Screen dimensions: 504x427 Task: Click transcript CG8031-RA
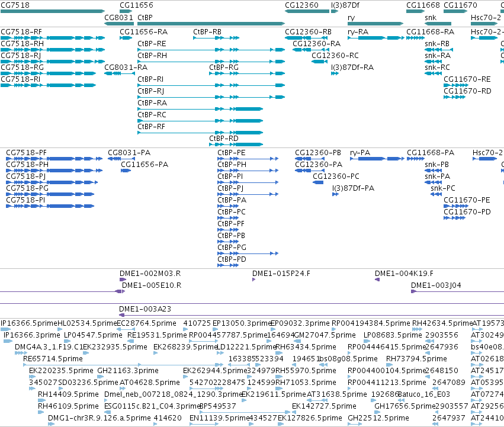click(120, 73)
